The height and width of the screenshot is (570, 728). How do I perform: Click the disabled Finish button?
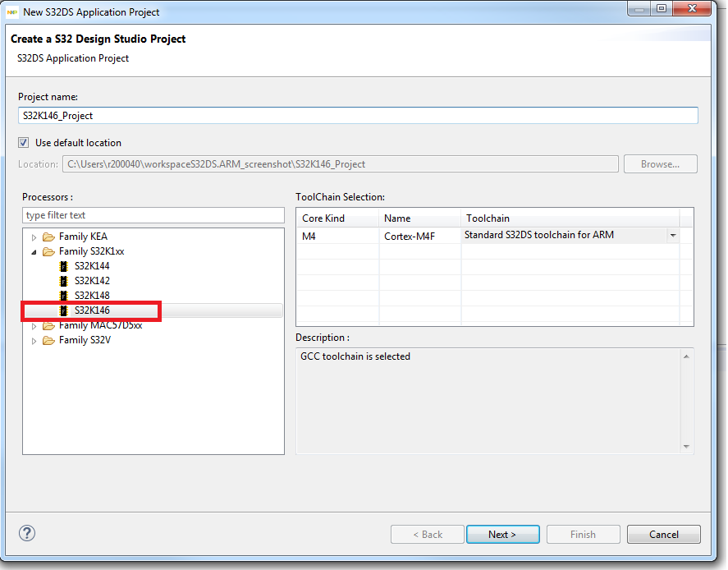[x=583, y=534]
